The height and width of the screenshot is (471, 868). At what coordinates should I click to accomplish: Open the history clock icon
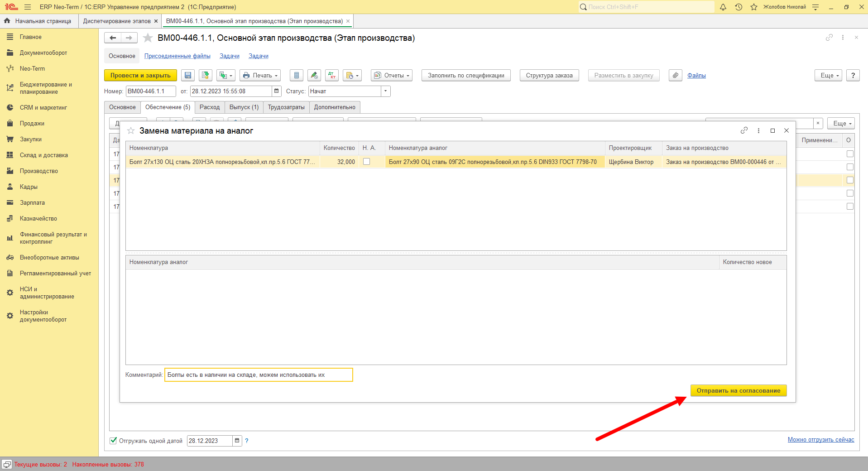pos(739,7)
